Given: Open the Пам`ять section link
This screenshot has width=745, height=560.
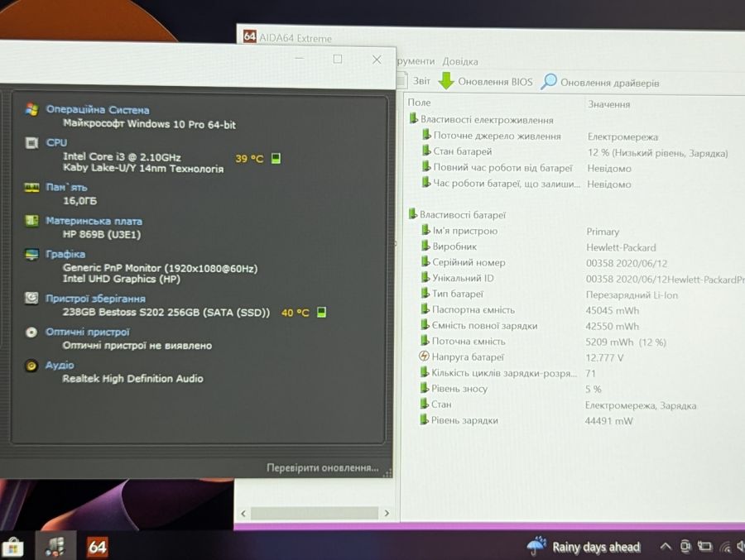Looking at the screenshot, I should click(66, 187).
